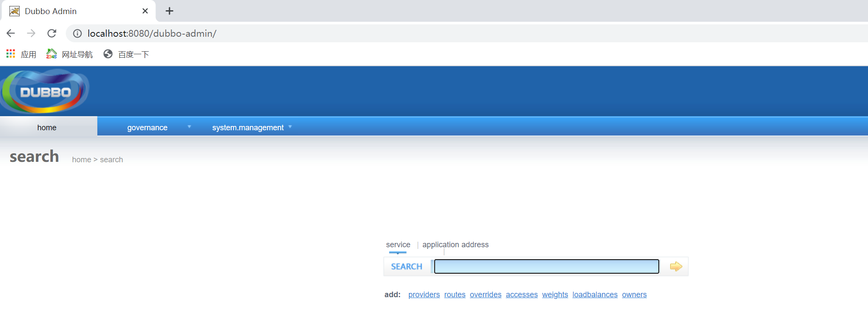The height and width of the screenshot is (310, 868).
Task: Click the SEARCH label
Action: point(406,266)
